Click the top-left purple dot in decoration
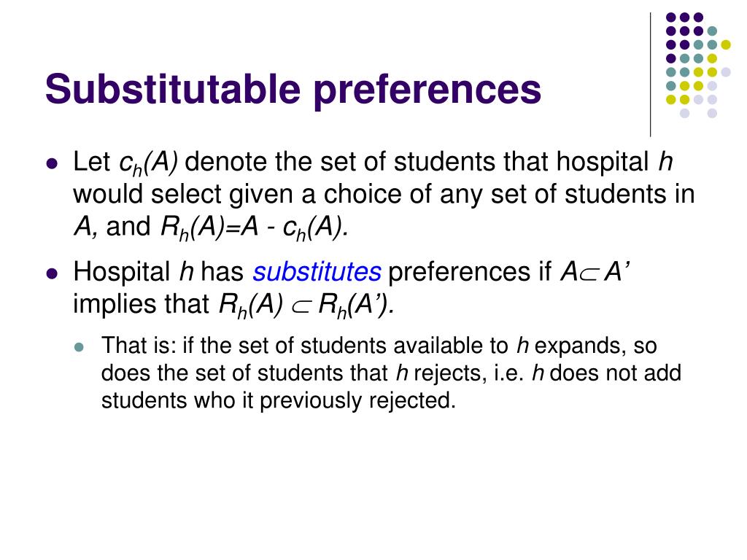This screenshot has height=560, width=747. point(671,17)
